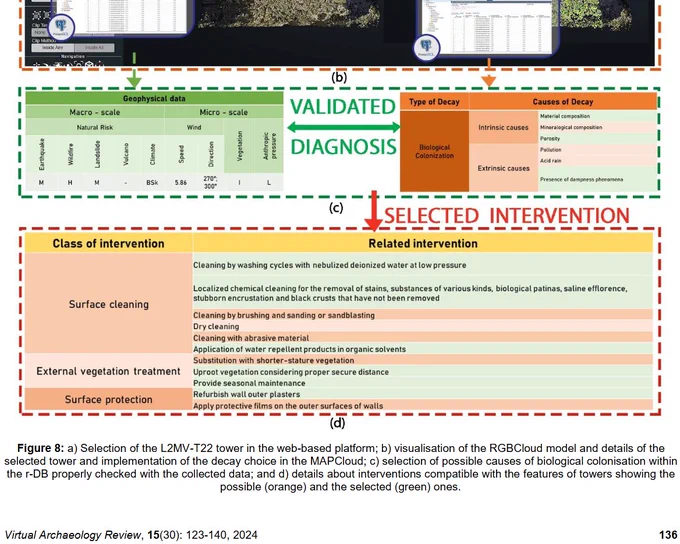Click the Related intervention header
Screen dimensions: 680x544
(x=423, y=243)
